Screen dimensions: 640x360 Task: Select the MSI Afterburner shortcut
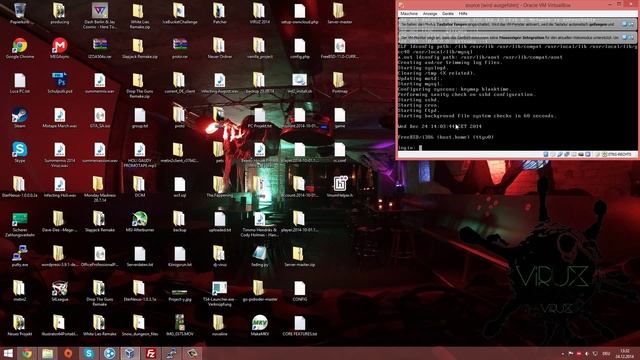[140, 222]
